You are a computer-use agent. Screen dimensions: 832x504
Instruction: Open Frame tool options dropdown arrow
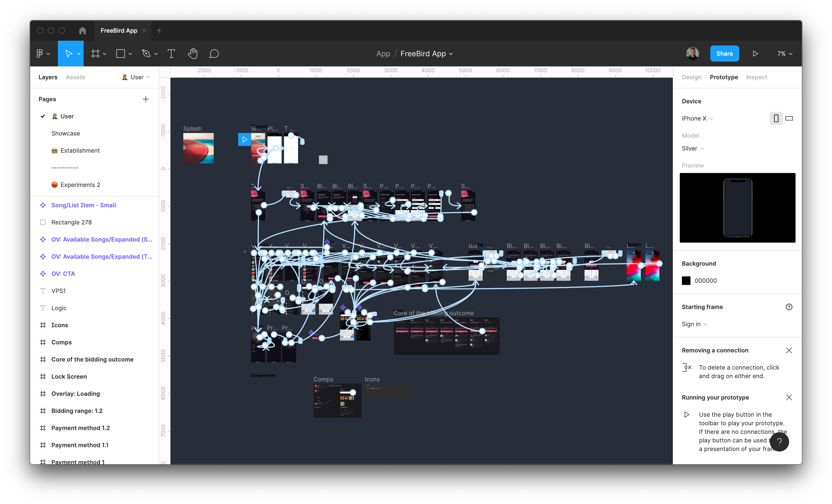pyautogui.click(x=105, y=54)
